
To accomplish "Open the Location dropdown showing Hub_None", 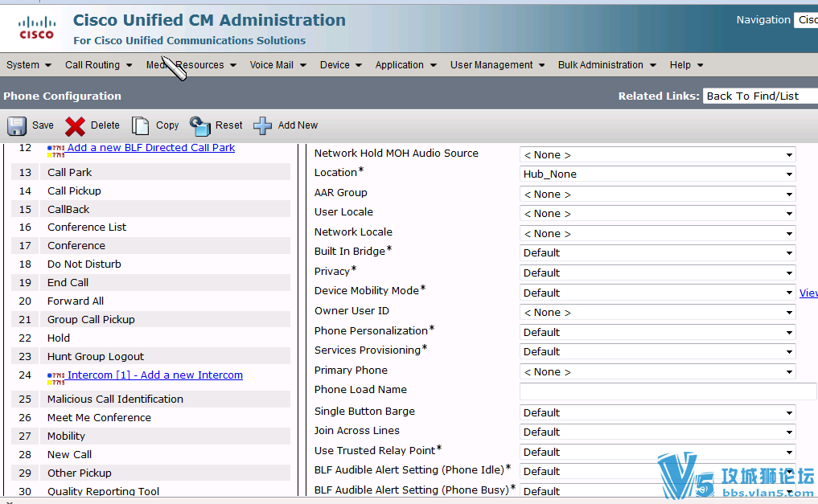I will [x=657, y=174].
